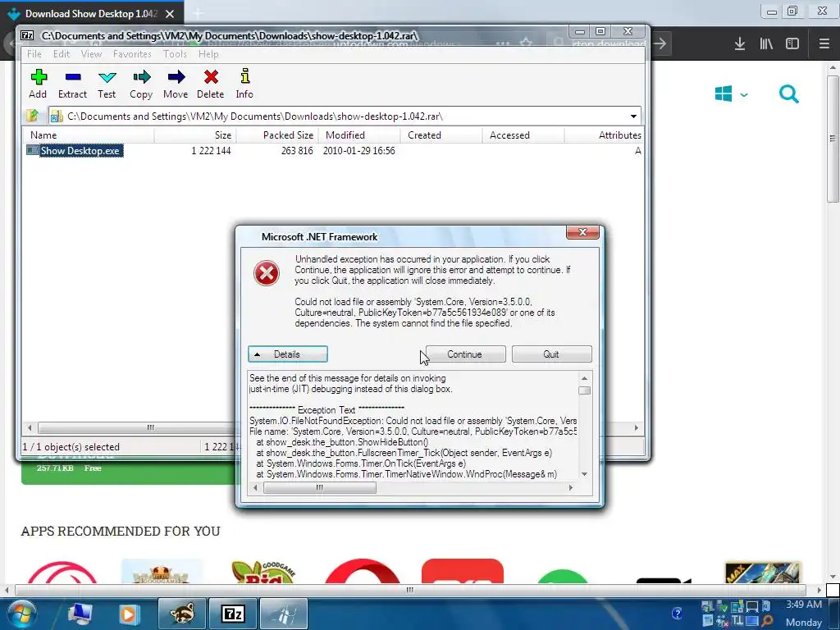Screen dimensions: 840x630
Task: Open the File menu in 7-Zip
Action: [x=34, y=54]
